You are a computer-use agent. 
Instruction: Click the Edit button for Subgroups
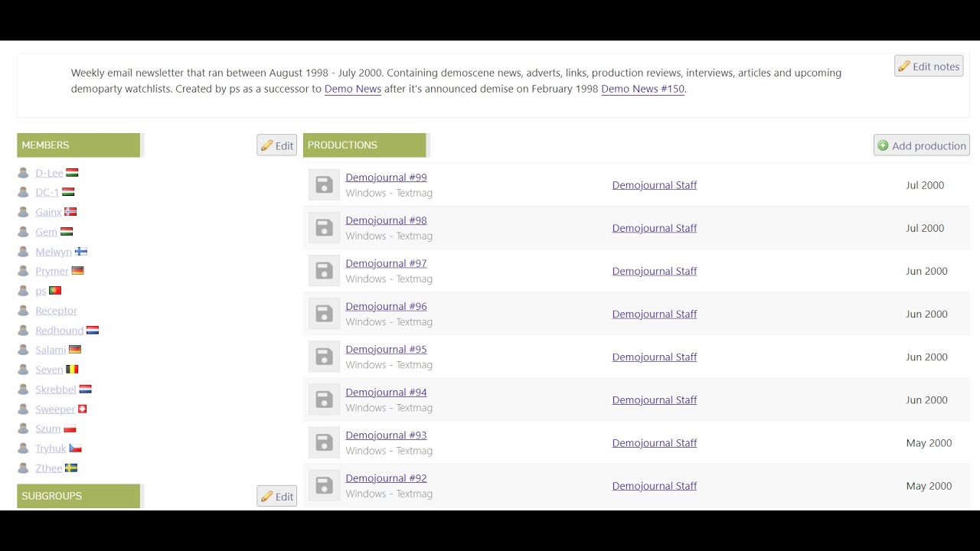[276, 496]
